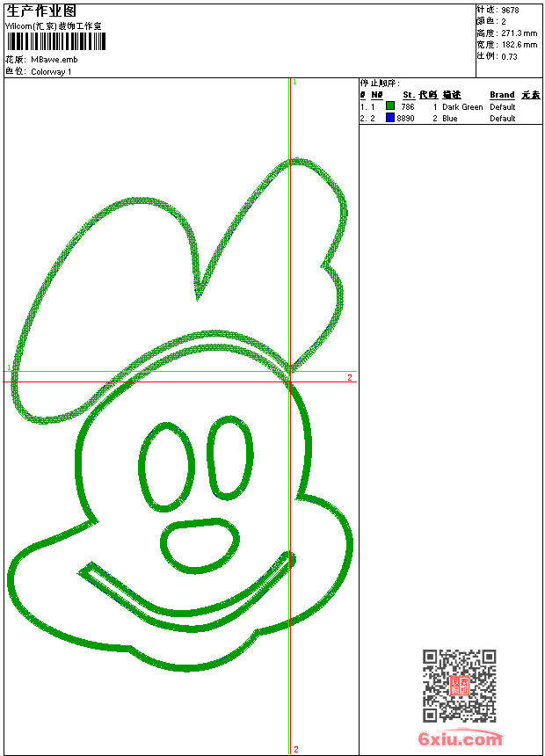The height and width of the screenshot is (756, 545).
Task: Click the height value 271.3 mm
Action: coord(519,33)
